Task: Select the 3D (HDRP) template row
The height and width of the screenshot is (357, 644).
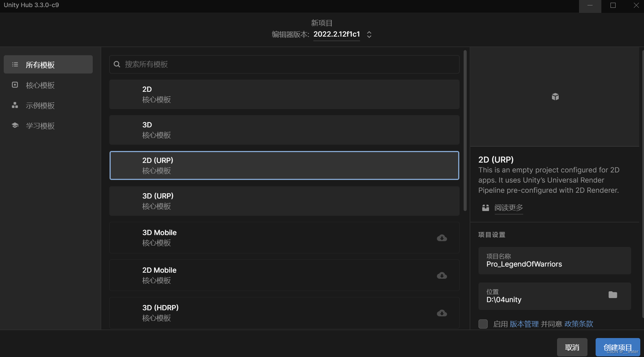Action: click(284, 313)
